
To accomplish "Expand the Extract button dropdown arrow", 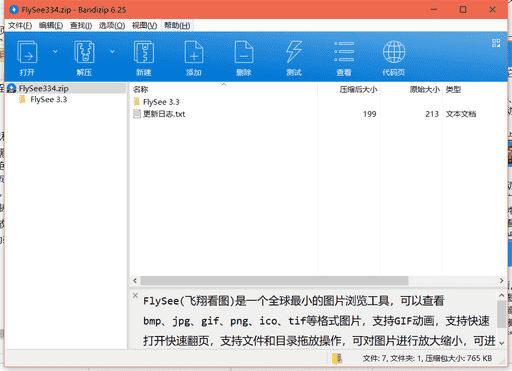I will [x=112, y=52].
